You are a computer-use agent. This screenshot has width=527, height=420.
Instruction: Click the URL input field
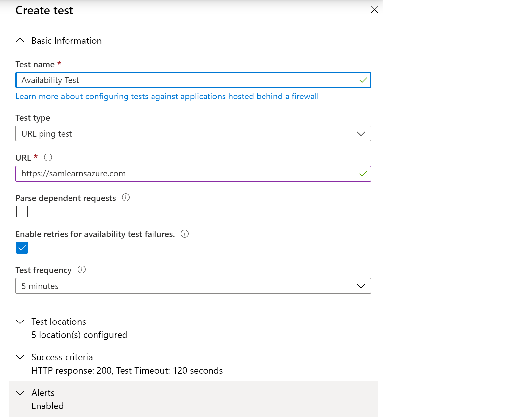[x=193, y=174]
